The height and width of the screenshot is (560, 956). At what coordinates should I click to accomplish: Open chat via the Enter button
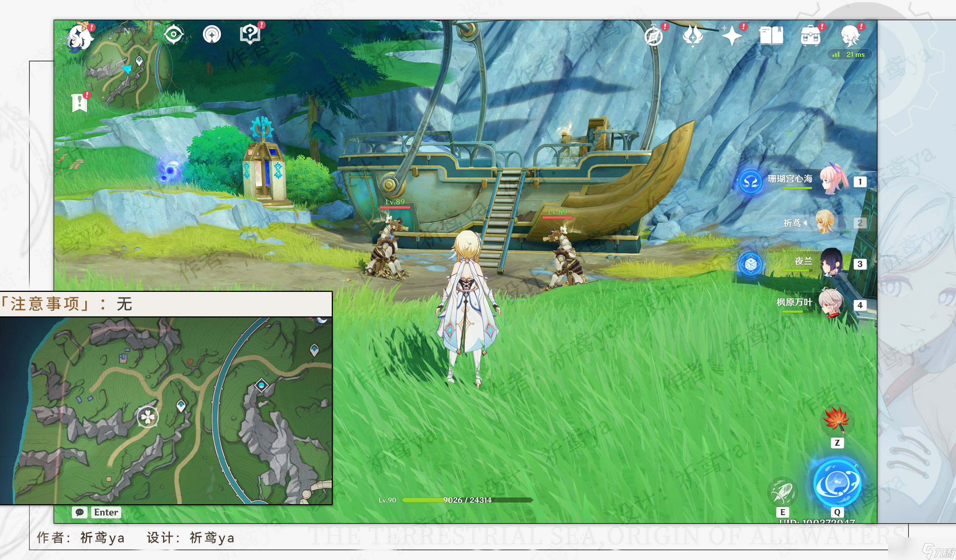click(x=106, y=512)
